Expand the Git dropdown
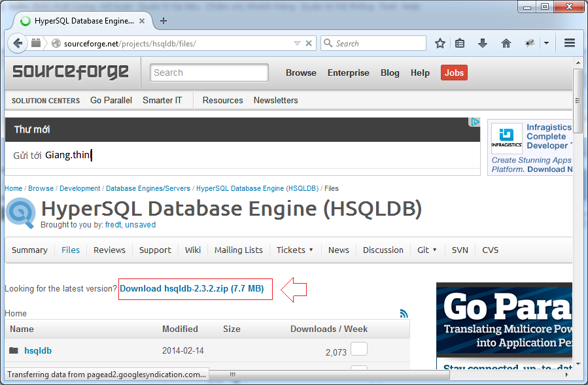Viewport: 588px width, 385px height. (427, 250)
